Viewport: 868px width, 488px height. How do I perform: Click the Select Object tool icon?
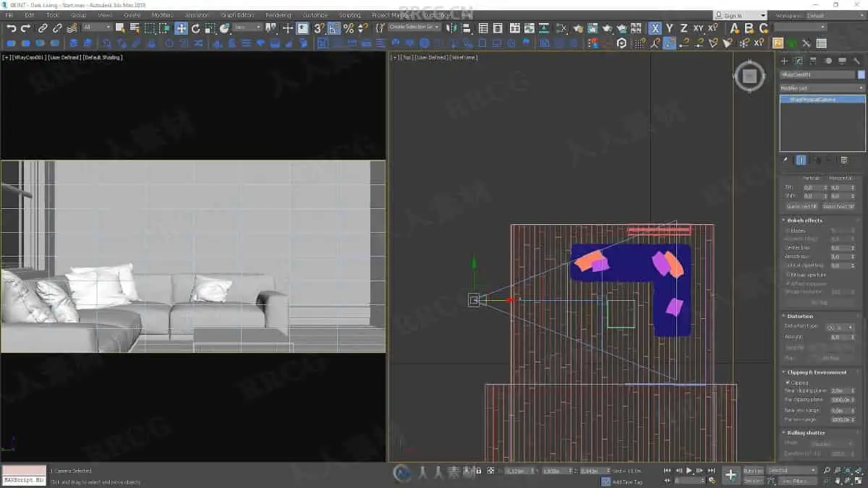tap(120, 28)
